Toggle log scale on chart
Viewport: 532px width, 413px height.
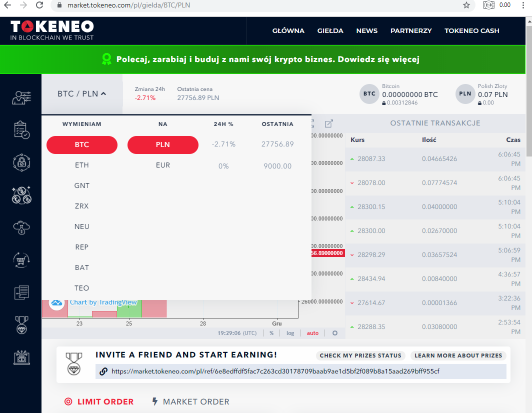click(x=290, y=333)
